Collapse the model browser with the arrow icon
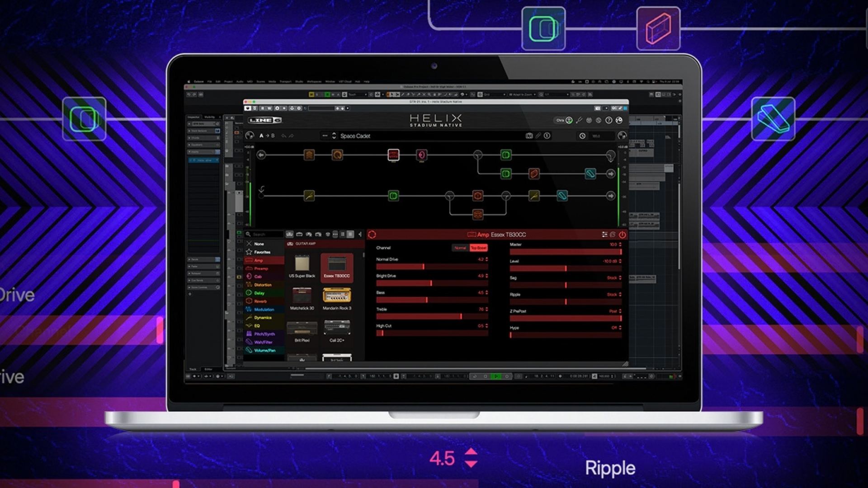868x488 pixels. [x=360, y=234]
